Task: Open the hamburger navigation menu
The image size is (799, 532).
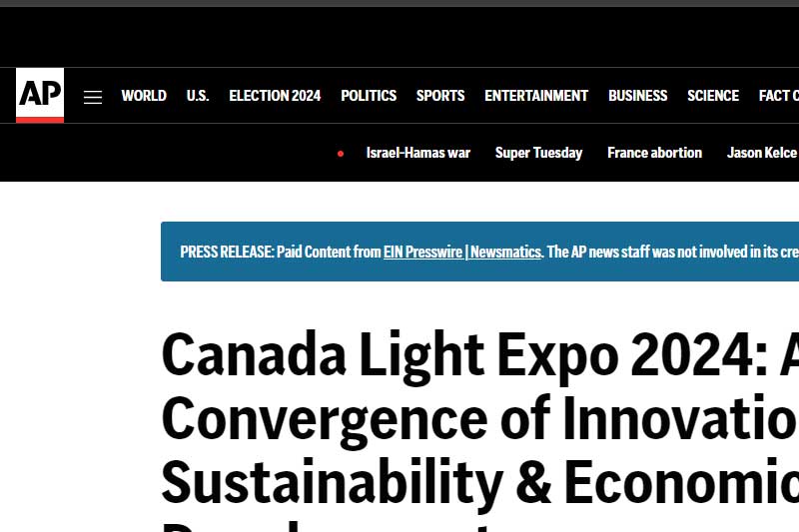Action: 93,97
